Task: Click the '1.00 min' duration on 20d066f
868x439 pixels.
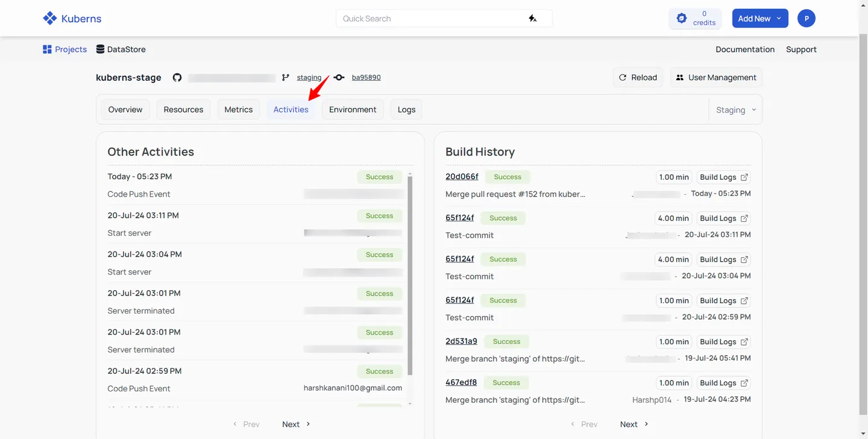Action: (674, 177)
